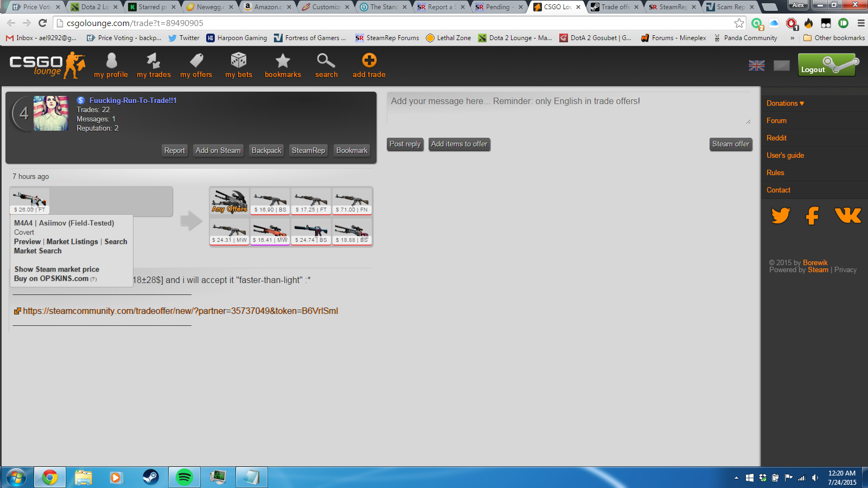Open the bookmarks star icon
Image resolution: width=868 pixels, height=488 pixels.
click(x=283, y=61)
